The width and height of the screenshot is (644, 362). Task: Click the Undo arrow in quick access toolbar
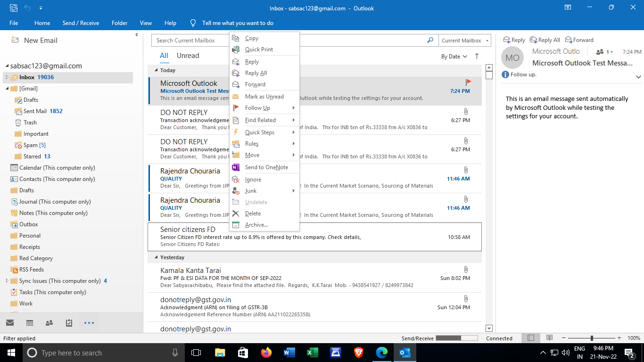(x=27, y=8)
